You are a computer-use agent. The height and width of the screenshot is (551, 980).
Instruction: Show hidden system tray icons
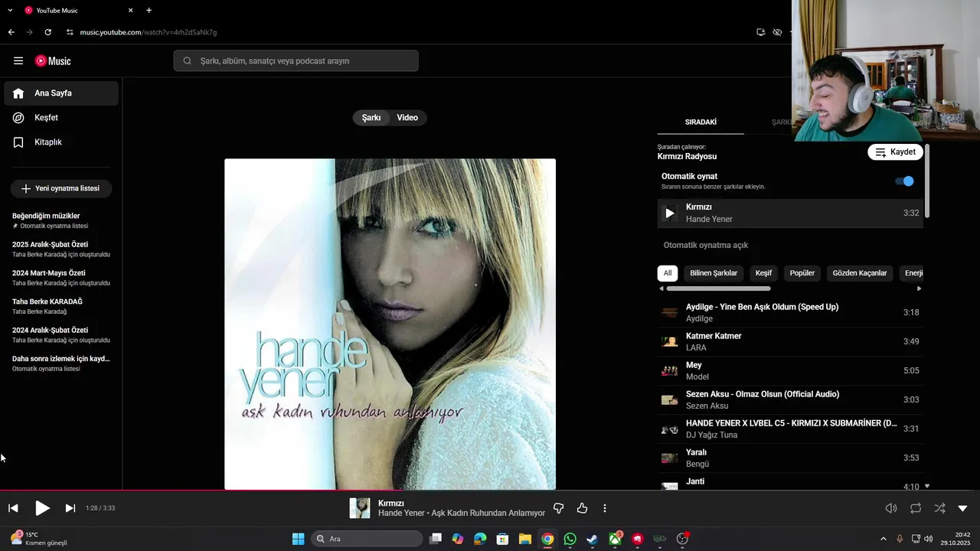coord(883,539)
